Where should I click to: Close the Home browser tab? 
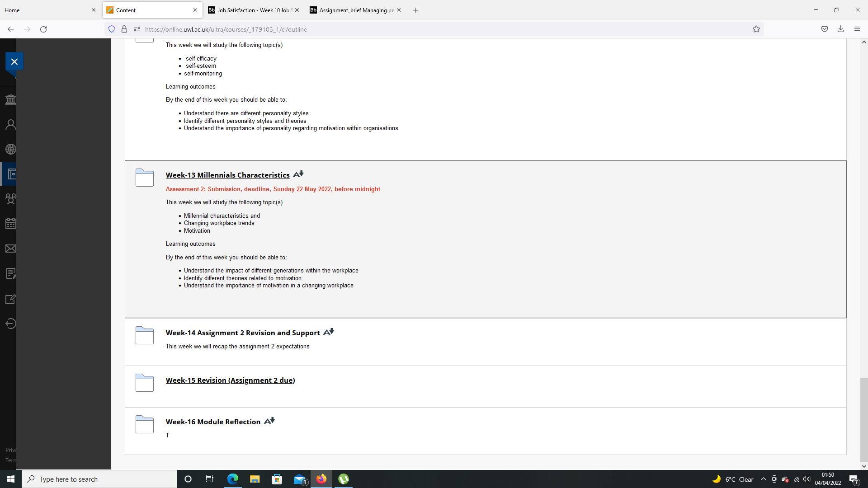tap(94, 10)
